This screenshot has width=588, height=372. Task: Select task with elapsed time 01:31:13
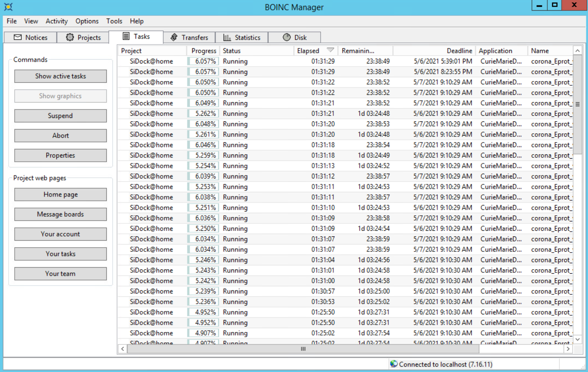click(345, 166)
